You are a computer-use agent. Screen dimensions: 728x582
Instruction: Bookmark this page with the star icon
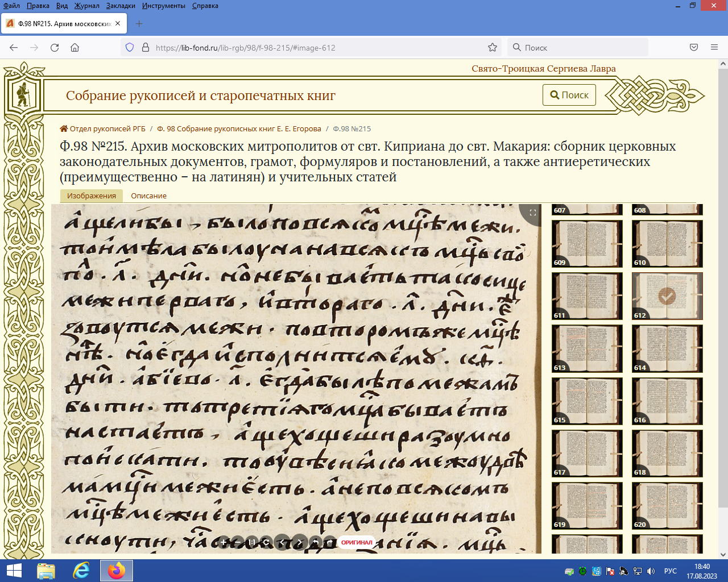493,48
